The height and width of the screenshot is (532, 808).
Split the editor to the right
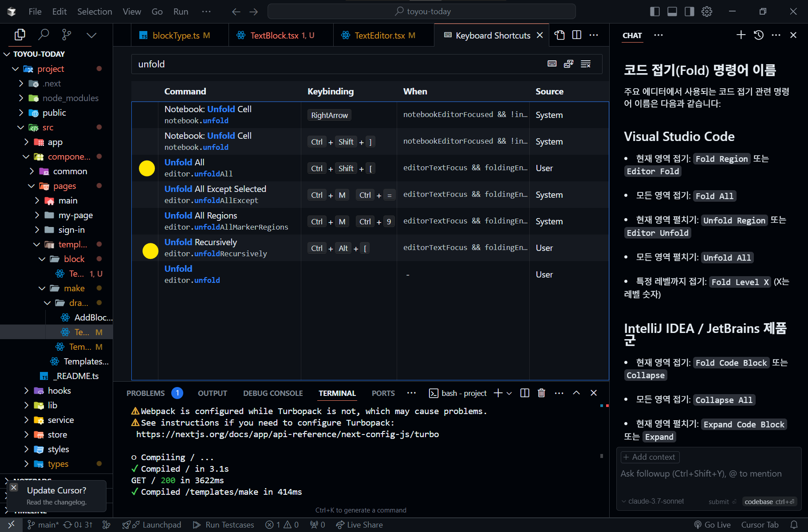[577, 35]
